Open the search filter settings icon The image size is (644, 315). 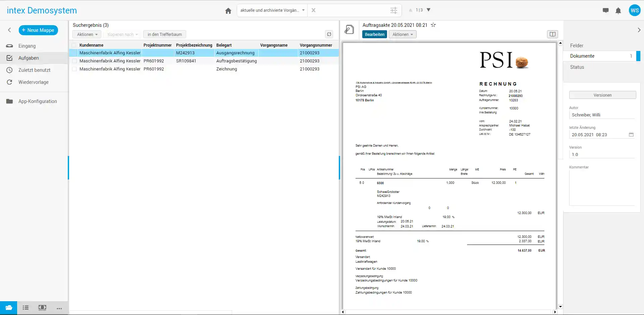click(393, 10)
